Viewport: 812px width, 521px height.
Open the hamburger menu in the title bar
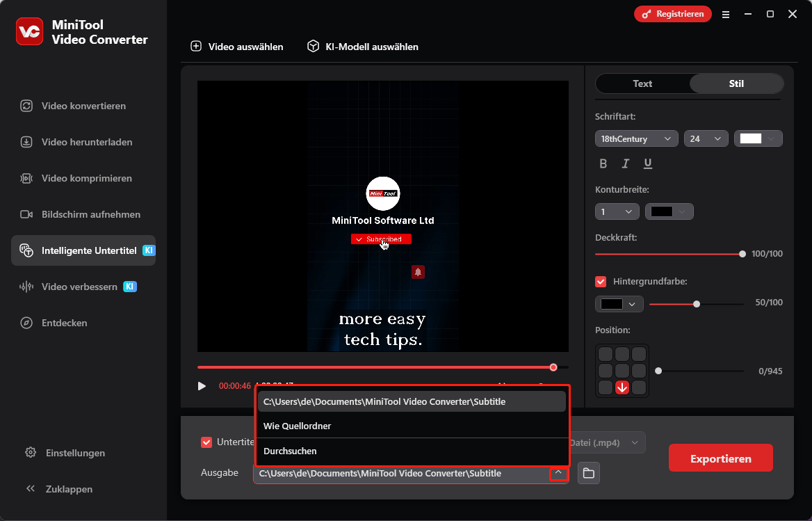726,15
